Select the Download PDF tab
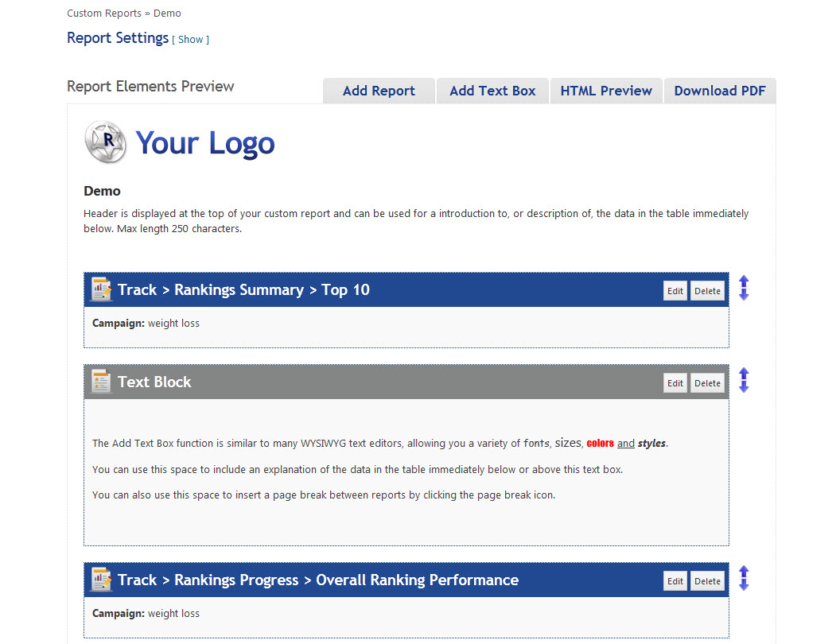This screenshot has height=644, width=840. click(719, 91)
